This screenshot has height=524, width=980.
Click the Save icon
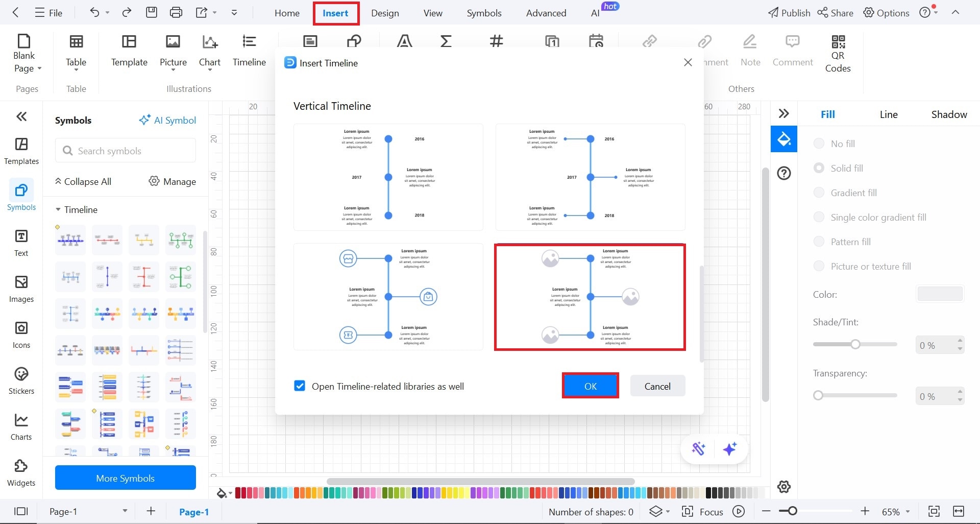[x=152, y=12]
